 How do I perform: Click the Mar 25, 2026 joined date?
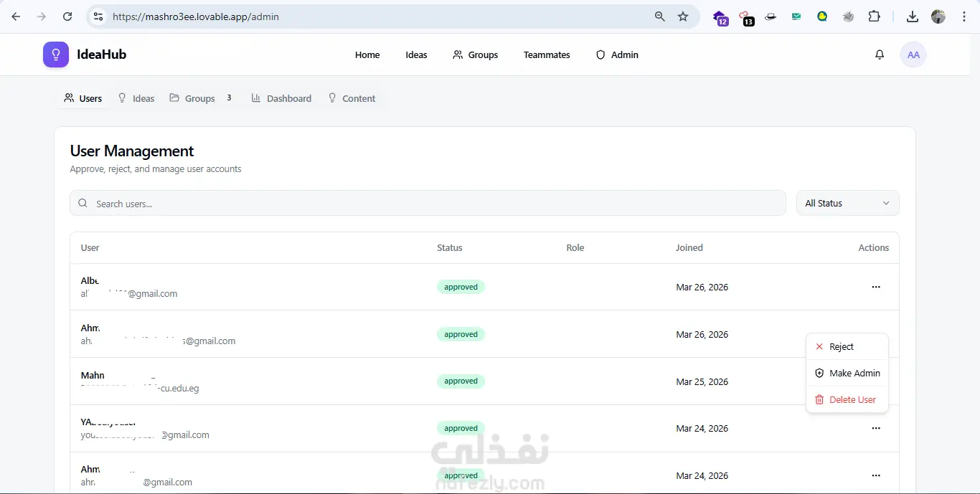[702, 381]
